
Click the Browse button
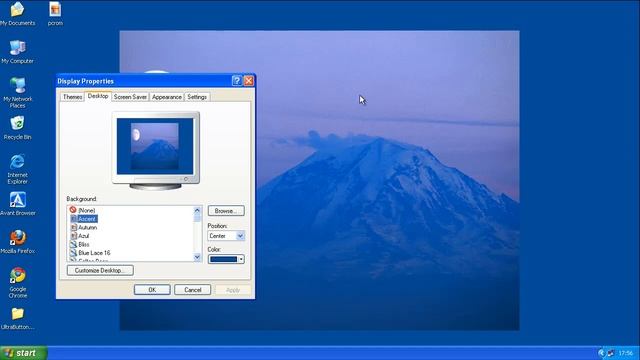pos(226,211)
